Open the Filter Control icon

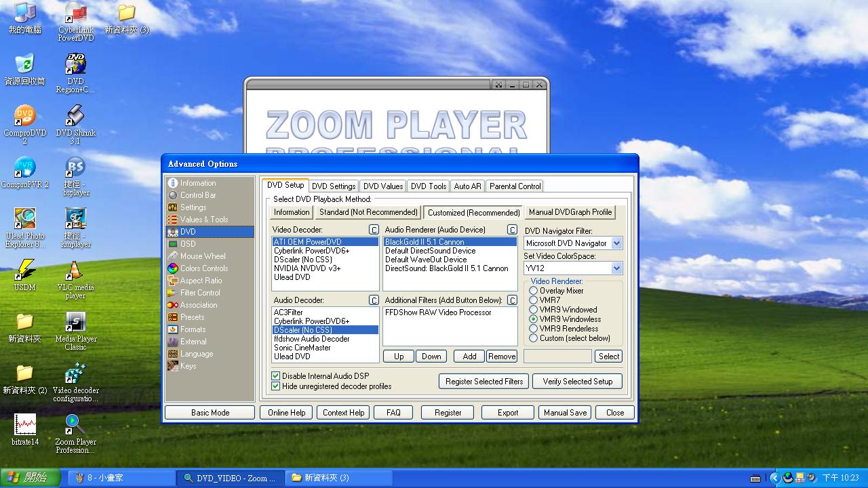tap(173, 293)
